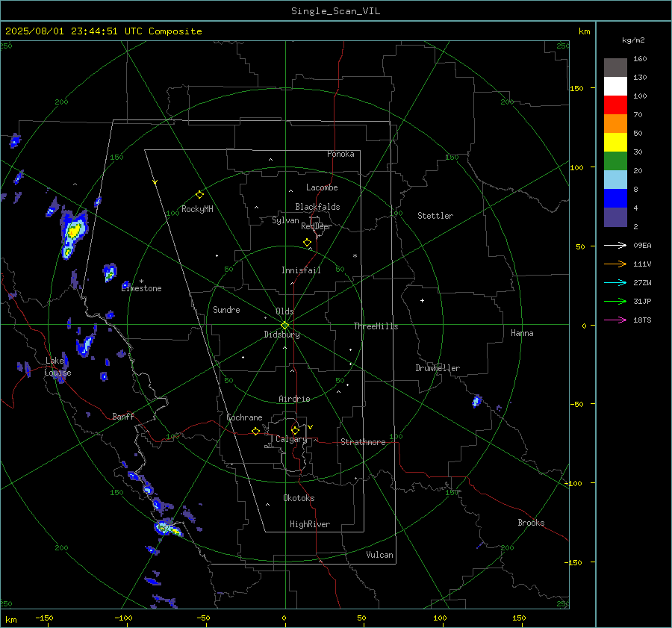Click the asterisk marker above Limestone

coord(141,282)
